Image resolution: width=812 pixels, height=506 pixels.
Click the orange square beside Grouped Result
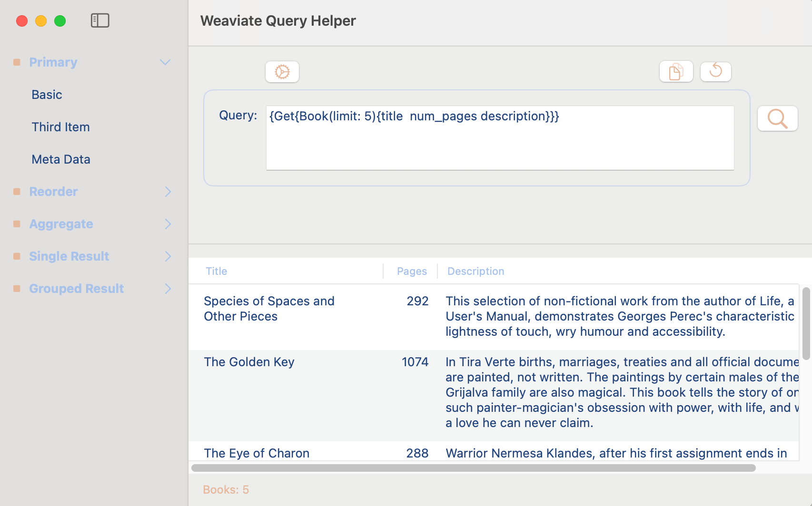[17, 288]
